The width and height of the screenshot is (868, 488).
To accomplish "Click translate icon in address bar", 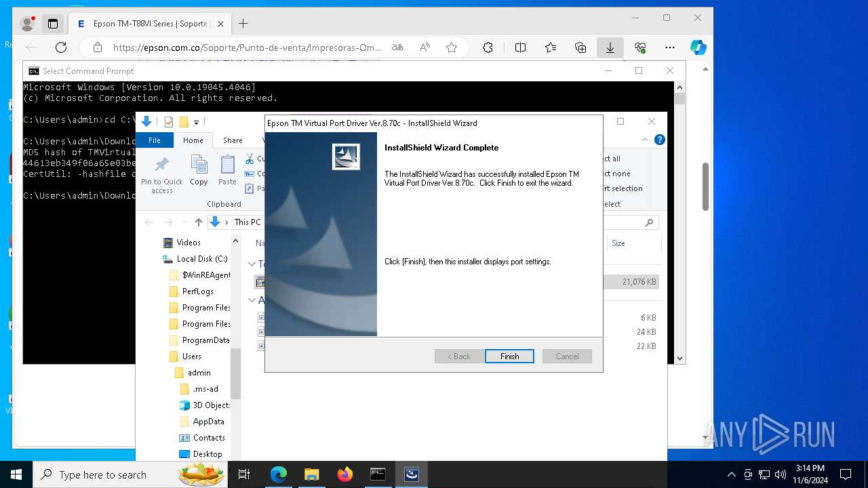I will (x=397, y=47).
